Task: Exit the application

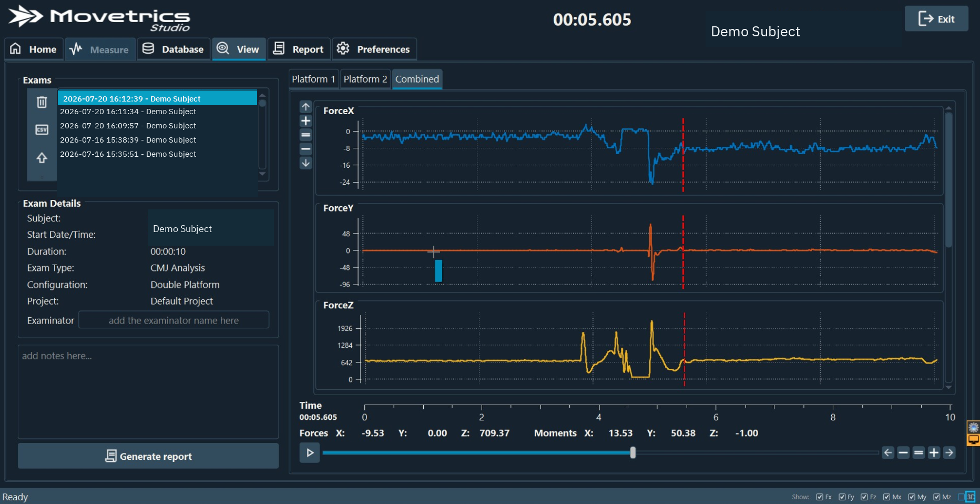Action: [936, 19]
